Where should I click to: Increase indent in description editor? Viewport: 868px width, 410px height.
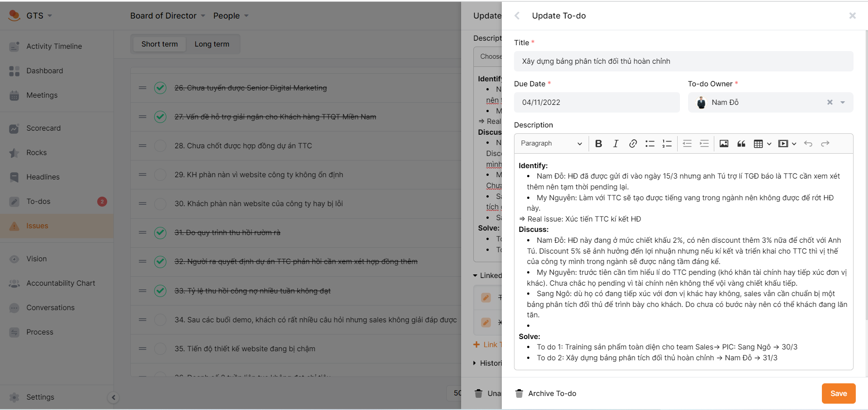[704, 144]
